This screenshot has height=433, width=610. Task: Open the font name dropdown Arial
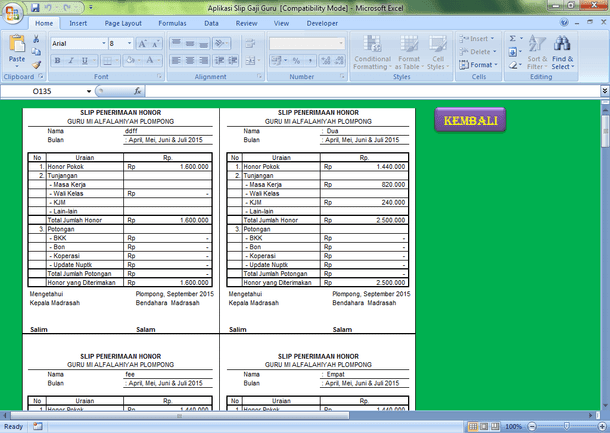click(x=104, y=43)
